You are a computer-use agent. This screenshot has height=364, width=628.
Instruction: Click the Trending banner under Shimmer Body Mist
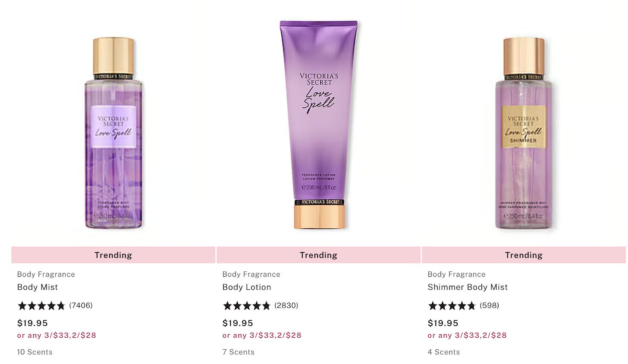tap(524, 255)
